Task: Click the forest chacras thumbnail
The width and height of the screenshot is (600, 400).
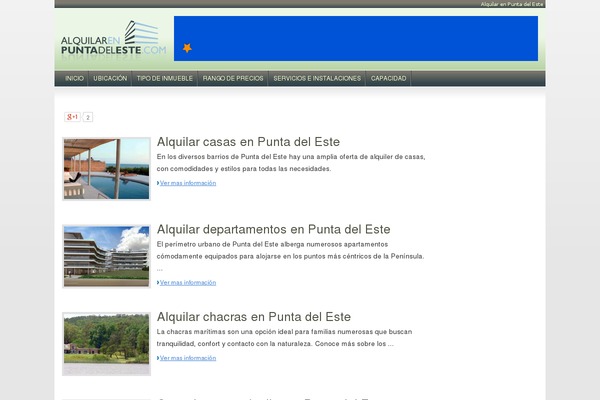Action: (106, 344)
